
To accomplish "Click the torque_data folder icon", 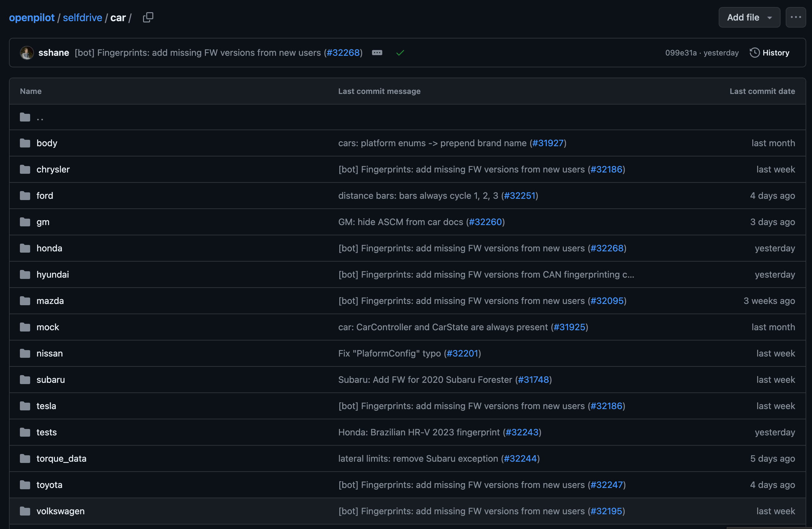I will pos(25,458).
